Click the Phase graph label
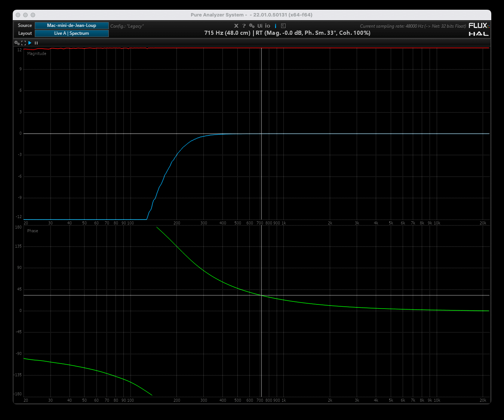This screenshot has height=420, width=504. (33, 231)
